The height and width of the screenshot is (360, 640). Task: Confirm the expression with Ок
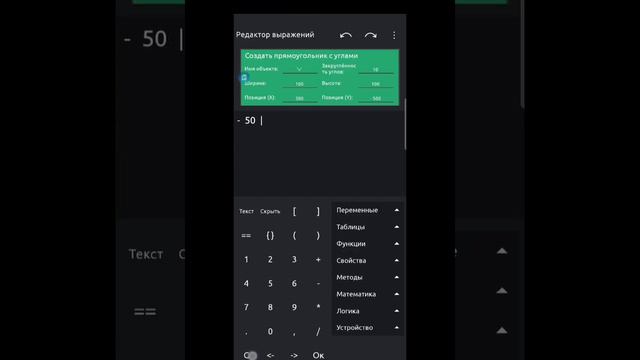(x=318, y=356)
